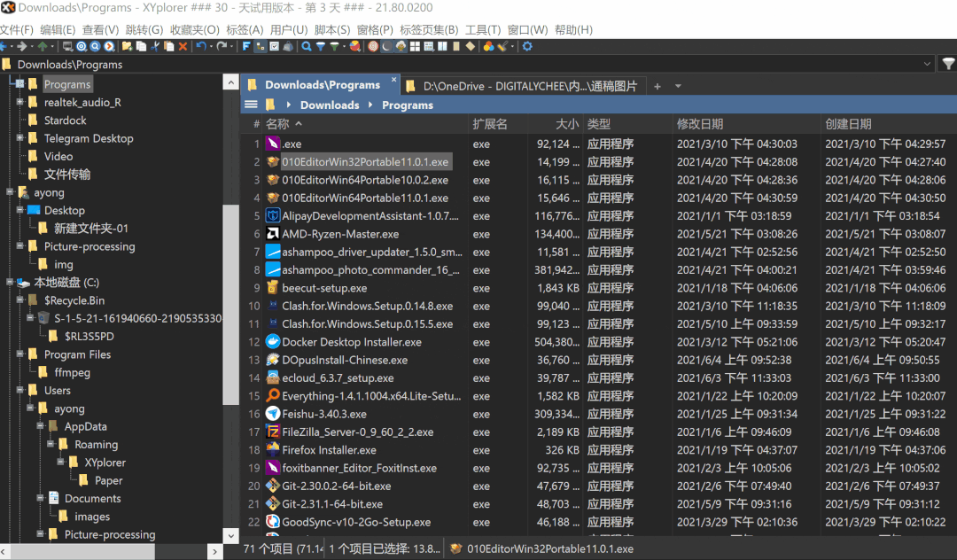This screenshot has width=957, height=560.
Task: Select the ffmpeg folder in tree
Action: [x=72, y=372]
